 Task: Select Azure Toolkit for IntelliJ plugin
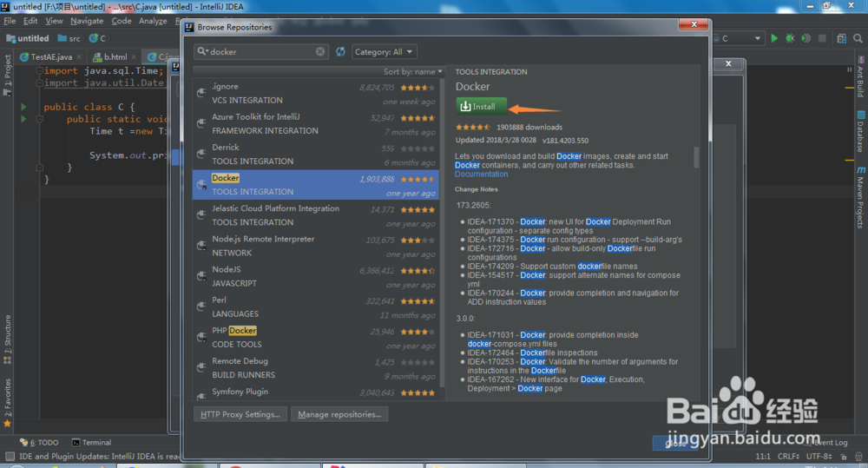pos(316,123)
